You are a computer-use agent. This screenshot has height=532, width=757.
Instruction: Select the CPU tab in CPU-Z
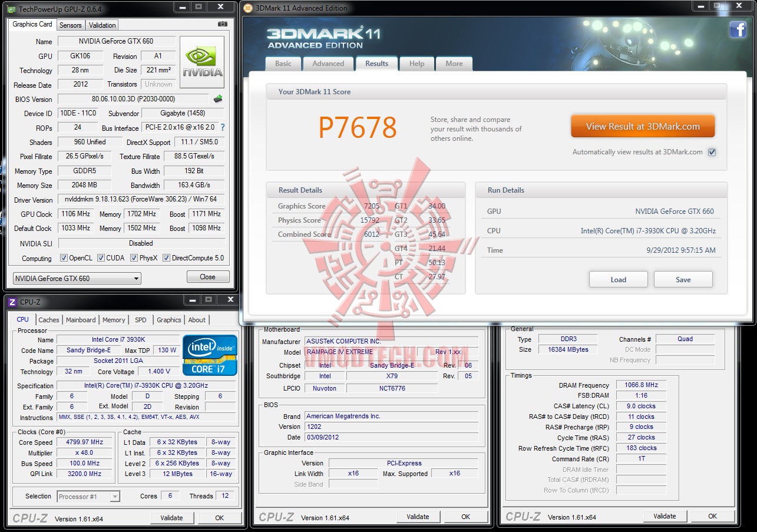click(22, 319)
